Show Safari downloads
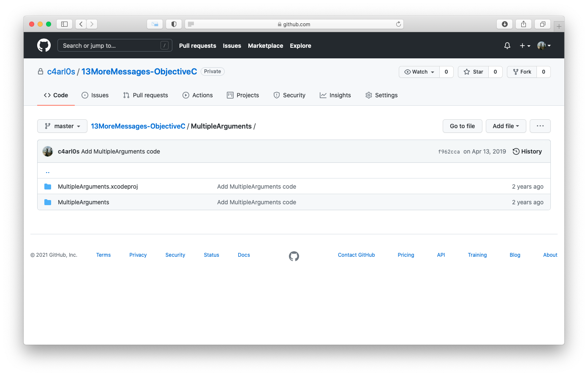Screen dimensions: 588x376 [x=504, y=24]
